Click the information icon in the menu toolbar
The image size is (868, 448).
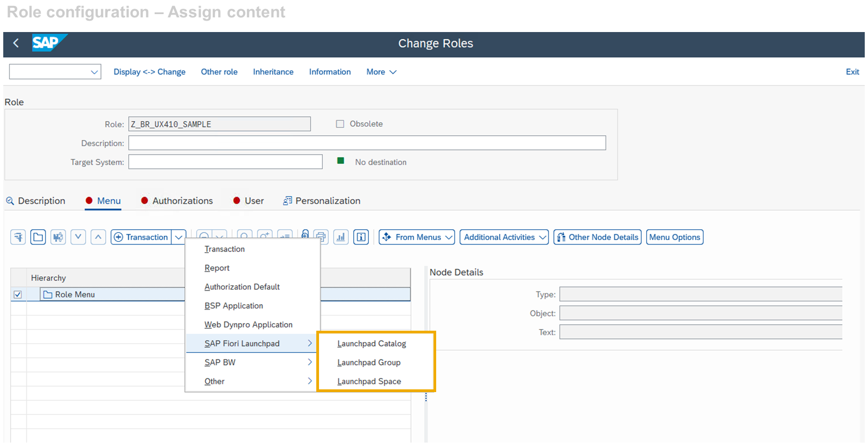361,237
